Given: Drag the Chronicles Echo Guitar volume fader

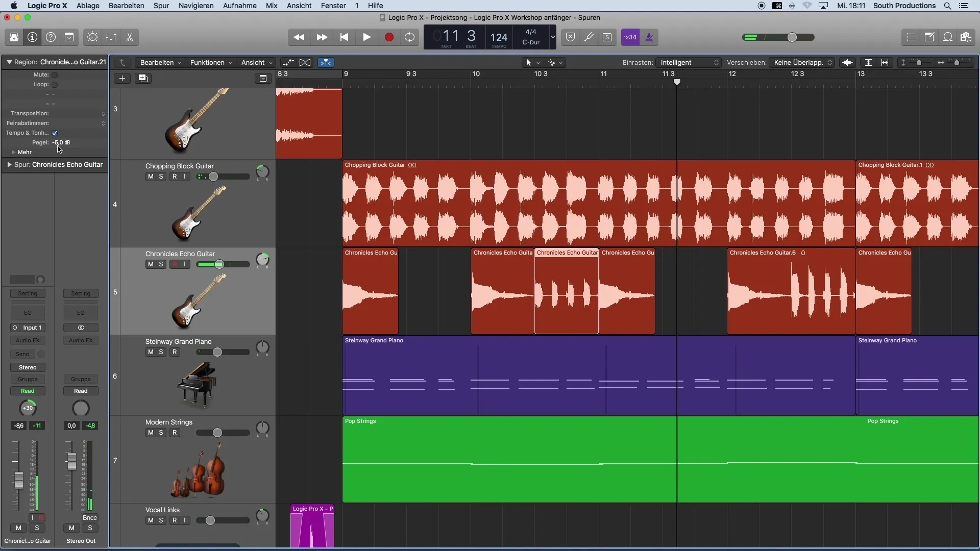Looking at the screenshot, I should click(x=219, y=264).
